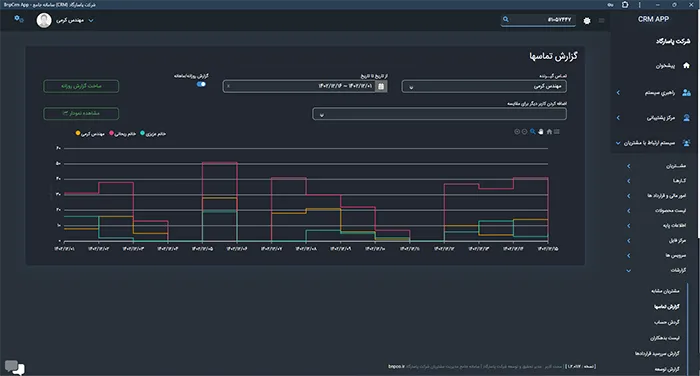Select گزارش تماسها in reports submenu
The width and height of the screenshot is (700, 376).
coord(667,306)
